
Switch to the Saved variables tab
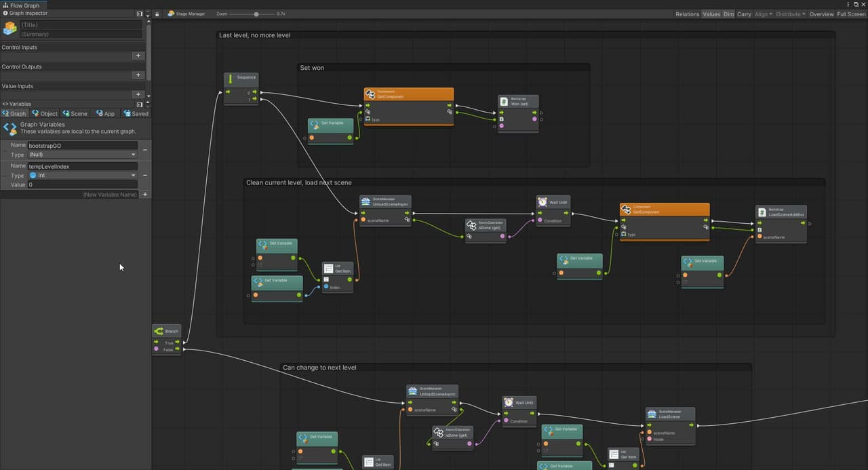pyautogui.click(x=136, y=113)
